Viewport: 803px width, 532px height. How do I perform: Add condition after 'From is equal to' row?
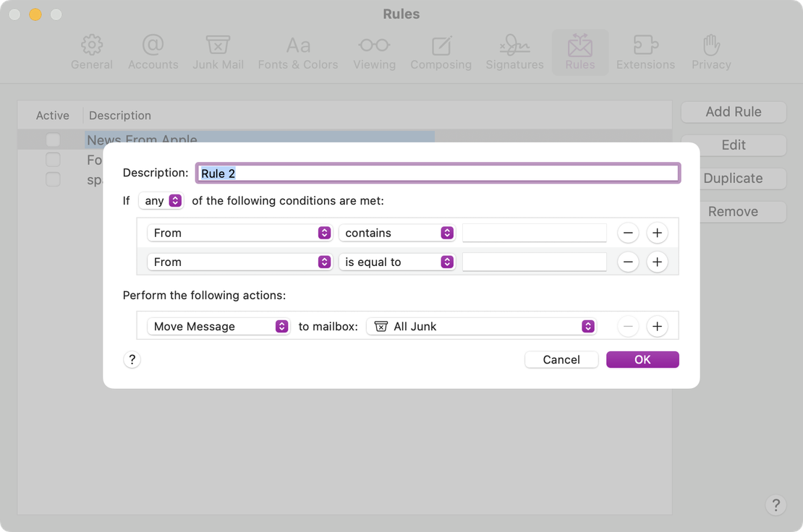(x=657, y=262)
